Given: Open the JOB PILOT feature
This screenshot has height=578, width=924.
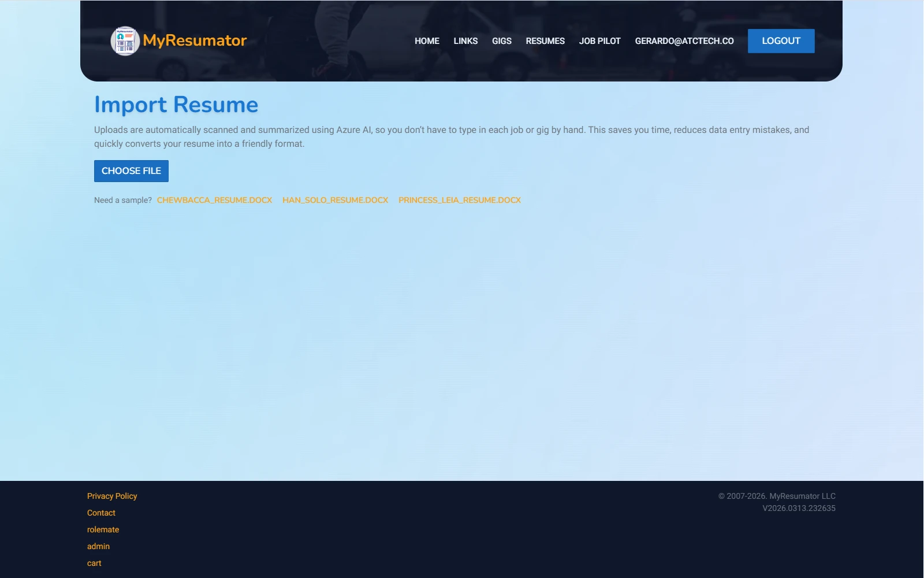Looking at the screenshot, I should (x=599, y=40).
